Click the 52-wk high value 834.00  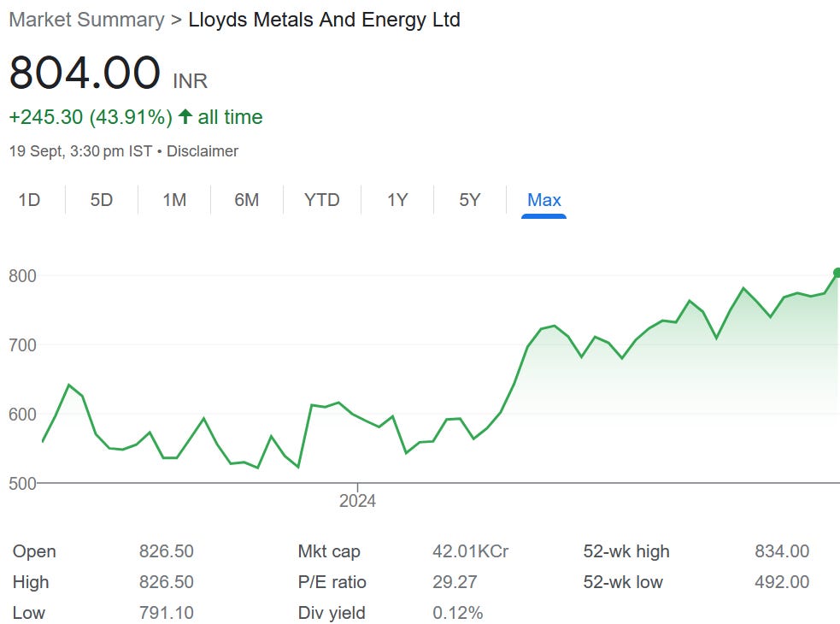(x=782, y=551)
